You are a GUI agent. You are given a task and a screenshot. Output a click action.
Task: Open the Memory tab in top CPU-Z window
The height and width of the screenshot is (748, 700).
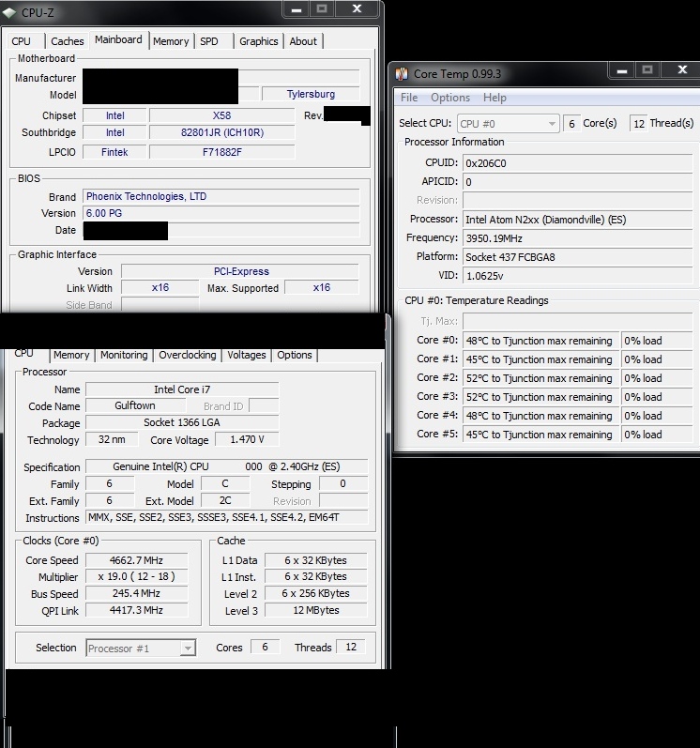click(171, 41)
